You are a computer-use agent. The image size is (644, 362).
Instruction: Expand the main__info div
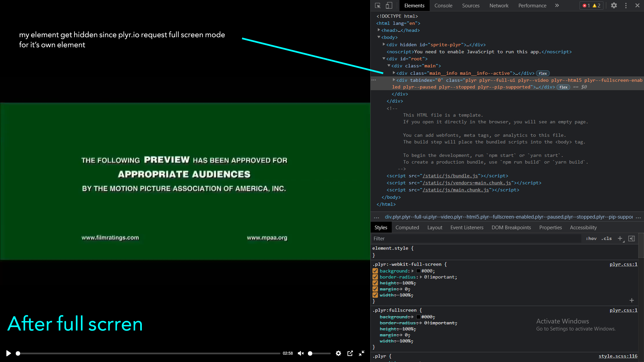pos(394,73)
